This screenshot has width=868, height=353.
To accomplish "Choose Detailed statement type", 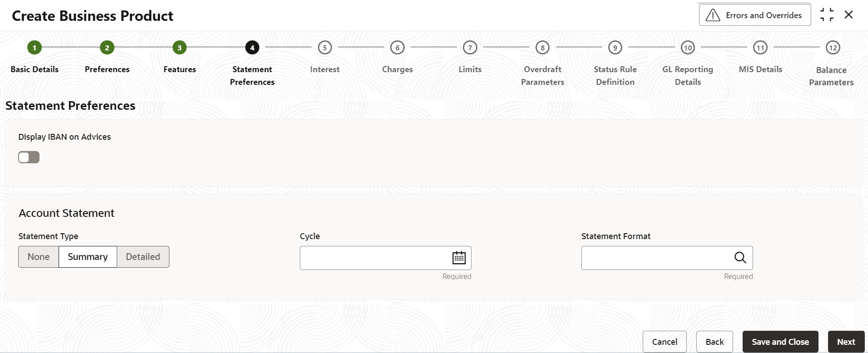I will pyautogui.click(x=143, y=257).
